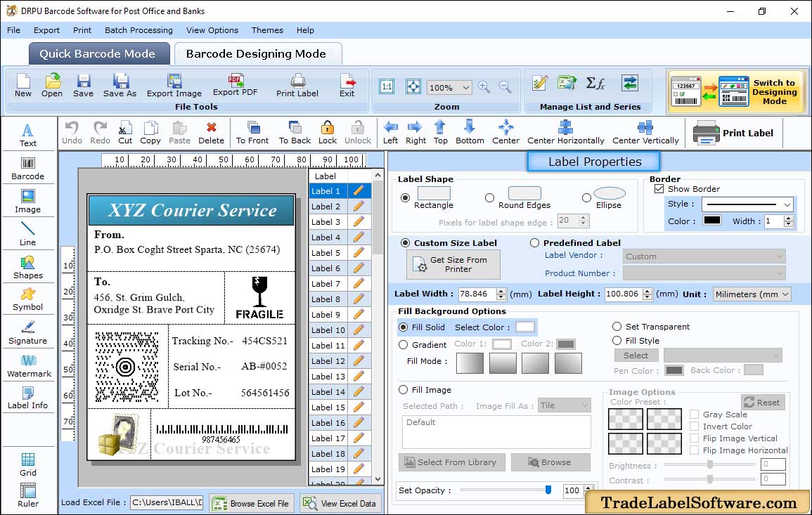Image resolution: width=812 pixels, height=515 pixels.
Task: Click Switch to Designing Mode button
Action: (737, 91)
